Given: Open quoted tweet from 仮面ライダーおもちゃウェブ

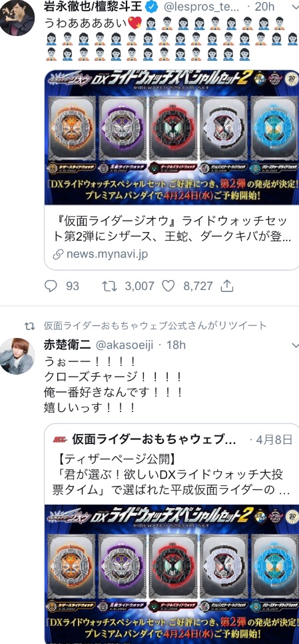Looking at the screenshot, I should [172, 464].
